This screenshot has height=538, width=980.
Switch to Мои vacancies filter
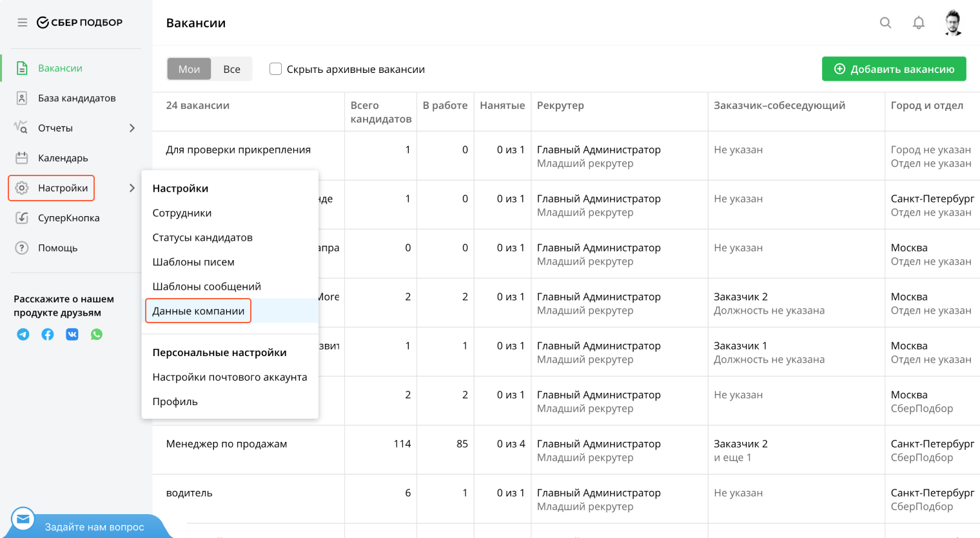[189, 69]
